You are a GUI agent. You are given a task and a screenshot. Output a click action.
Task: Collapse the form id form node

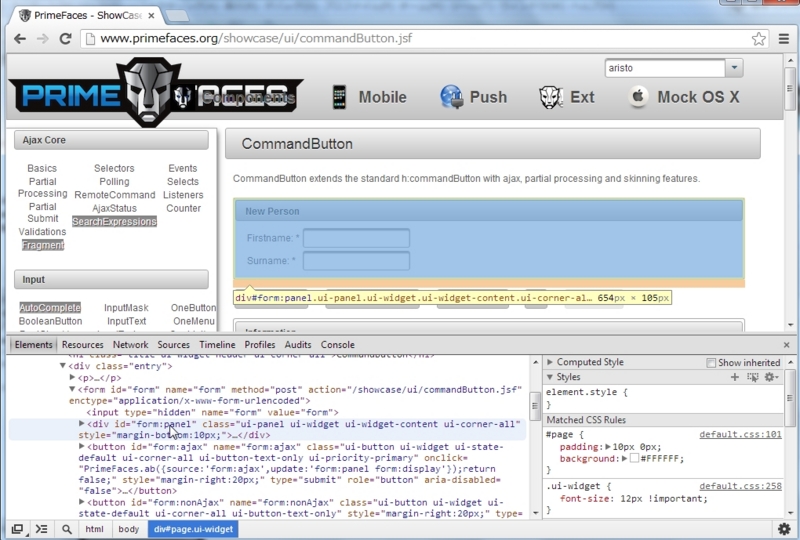pyautogui.click(x=72, y=389)
